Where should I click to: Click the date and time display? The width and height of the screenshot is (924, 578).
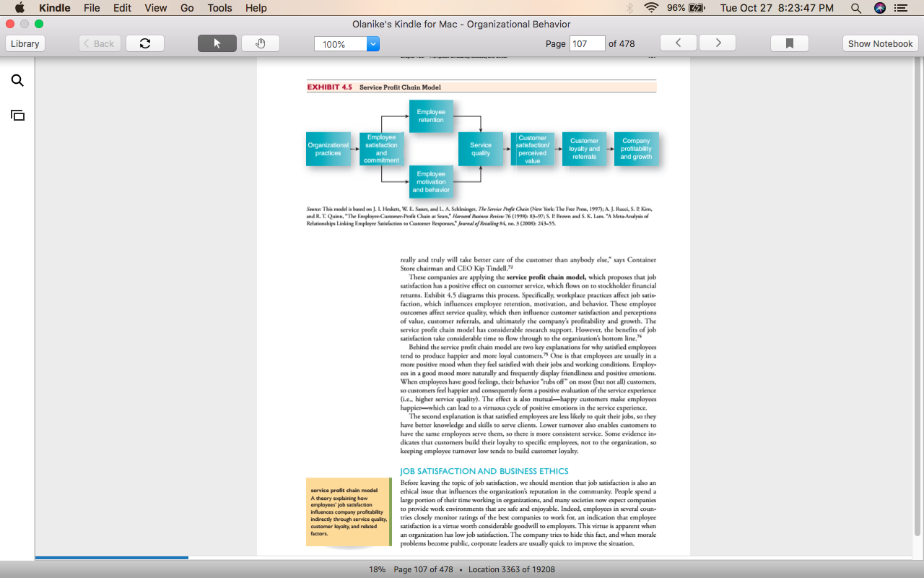pyautogui.click(x=777, y=8)
